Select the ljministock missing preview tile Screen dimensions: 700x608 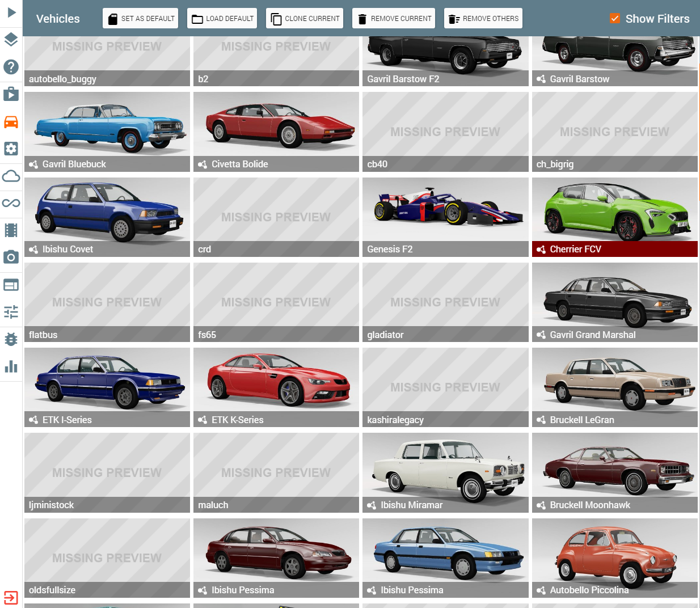coord(107,473)
